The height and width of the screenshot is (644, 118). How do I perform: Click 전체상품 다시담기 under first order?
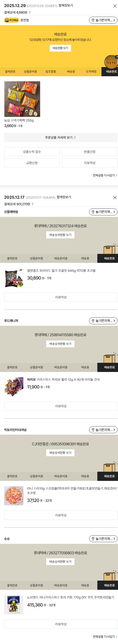pyautogui.click(x=105, y=175)
